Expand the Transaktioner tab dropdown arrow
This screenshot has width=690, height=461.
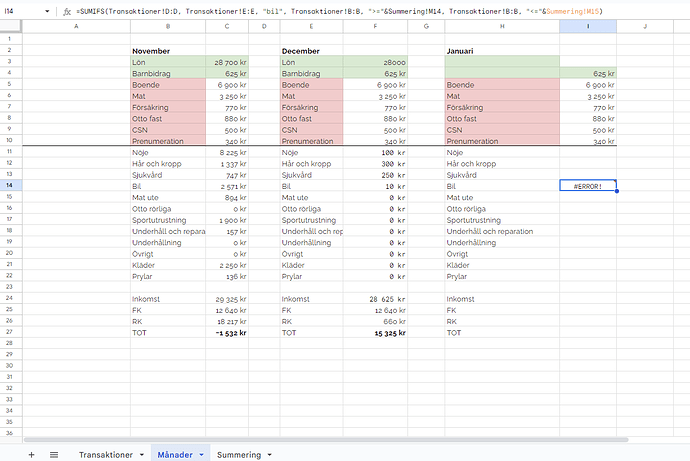(x=141, y=454)
